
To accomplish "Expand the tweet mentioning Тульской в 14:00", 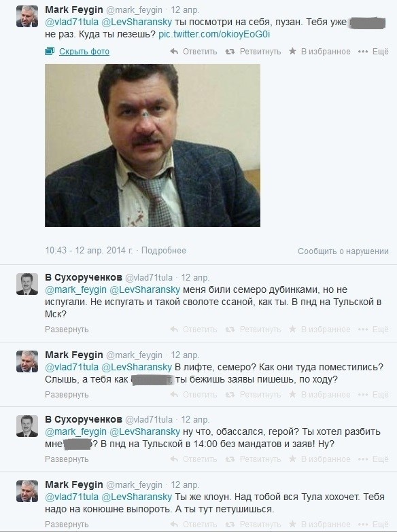I will pos(67,459).
